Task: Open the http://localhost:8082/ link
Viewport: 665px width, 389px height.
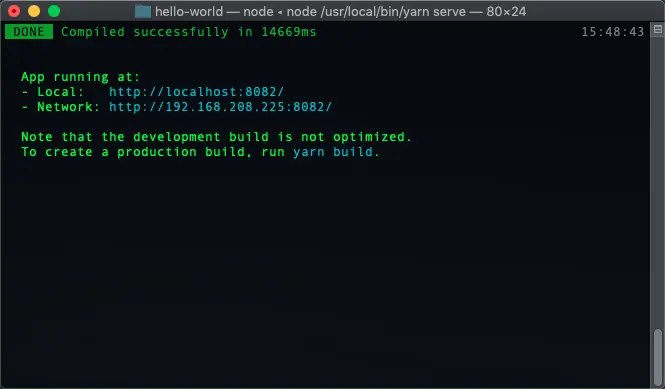Action: (x=196, y=92)
